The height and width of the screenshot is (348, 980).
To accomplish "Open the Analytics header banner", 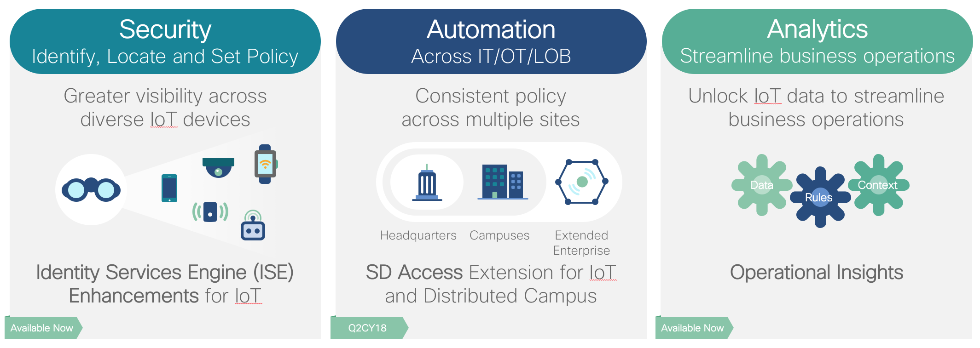I will 817,41.
